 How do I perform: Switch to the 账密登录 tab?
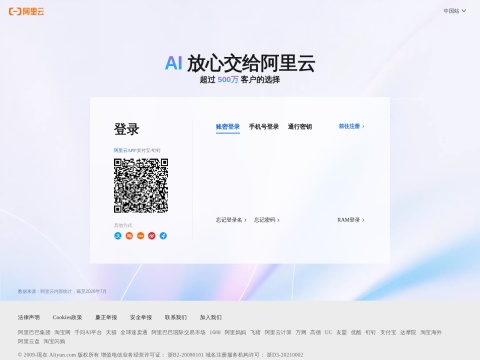click(x=228, y=127)
